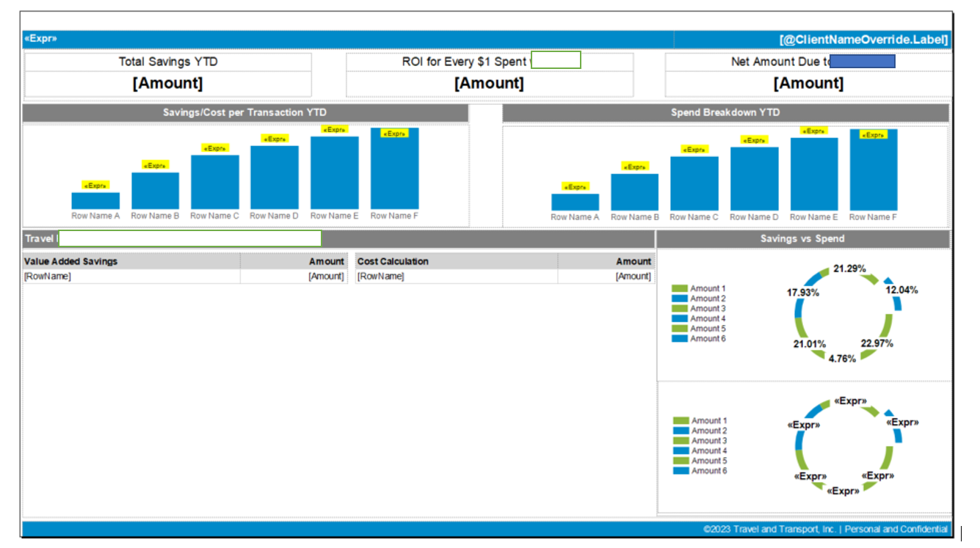Select the [Amount] field under ROI for Every $1
980x548 pixels.
point(490,84)
